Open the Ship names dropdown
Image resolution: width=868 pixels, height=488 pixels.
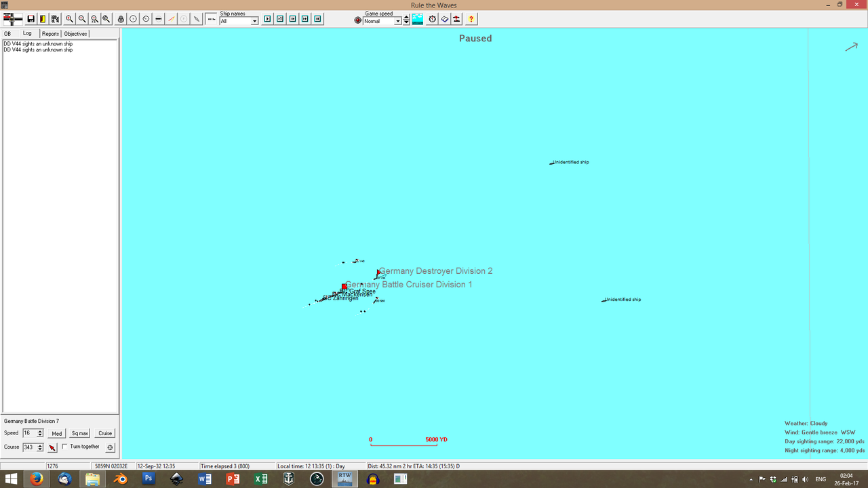[255, 21]
